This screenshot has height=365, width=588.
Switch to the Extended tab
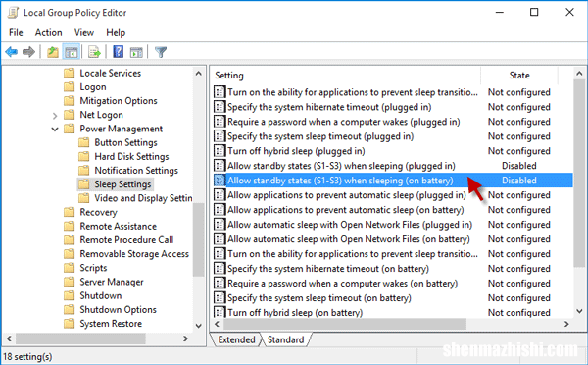point(236,339)
